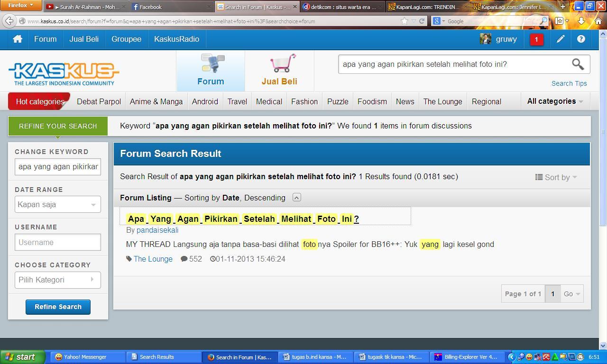Bookmark this page with the star icon
This screenshot has width=607, height=364.
pos(404,21)
